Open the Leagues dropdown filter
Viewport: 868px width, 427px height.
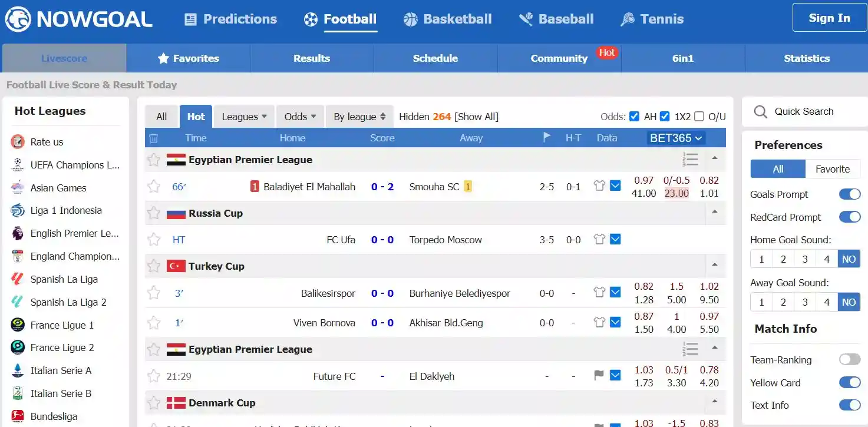[x=244, y=117]
